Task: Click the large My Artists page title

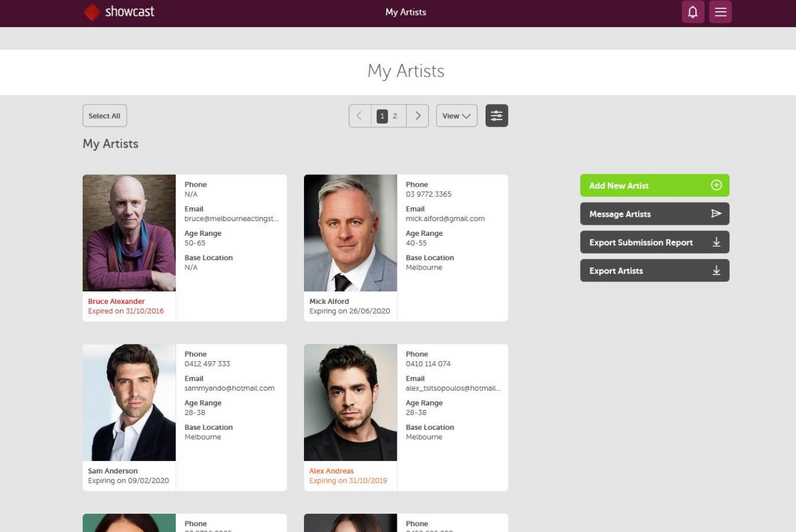Action: coord(406,72)
